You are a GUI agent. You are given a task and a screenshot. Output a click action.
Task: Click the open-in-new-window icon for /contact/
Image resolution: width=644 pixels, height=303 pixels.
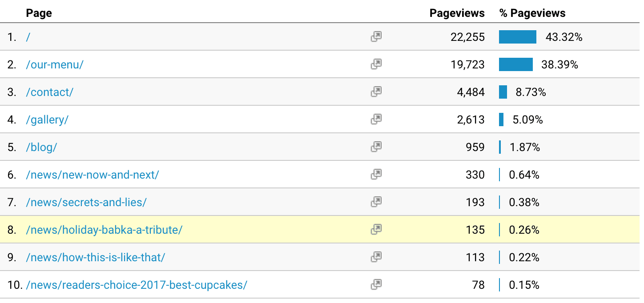pos(376,92)
